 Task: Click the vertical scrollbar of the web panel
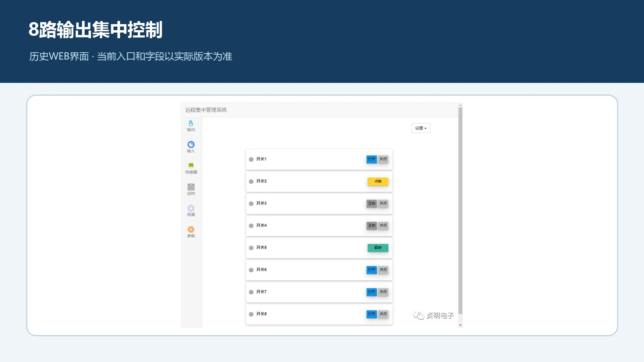(x=460, y=210)
